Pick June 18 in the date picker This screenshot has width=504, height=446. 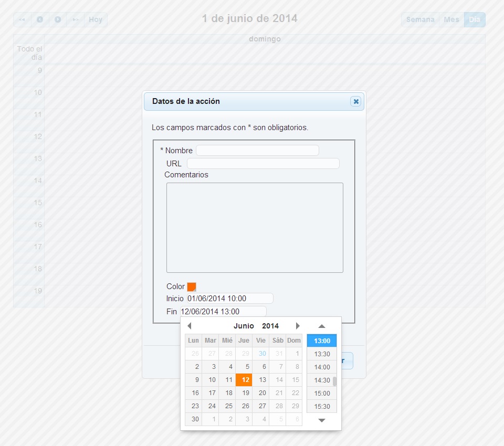[x=227, y=393]
